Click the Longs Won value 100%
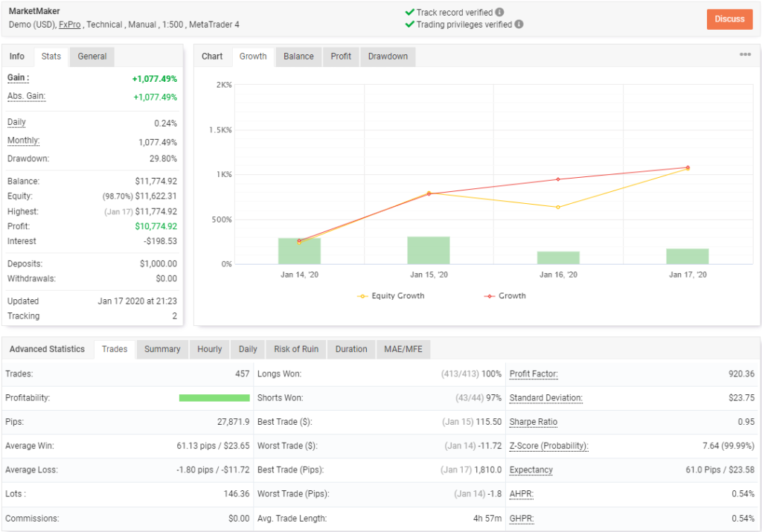The image size is (762, 532). tap(491, 374)
